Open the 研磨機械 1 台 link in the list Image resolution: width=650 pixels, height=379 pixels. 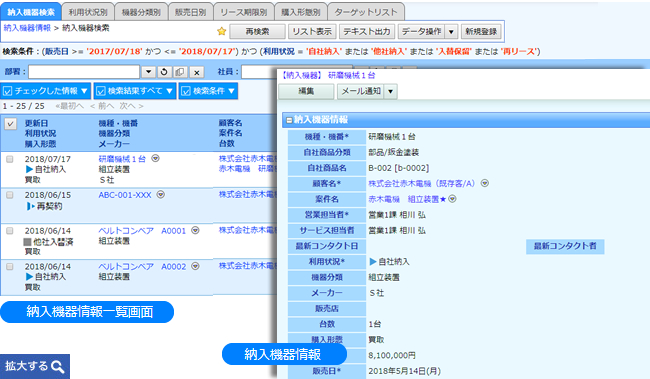click(x=122, y=159)
